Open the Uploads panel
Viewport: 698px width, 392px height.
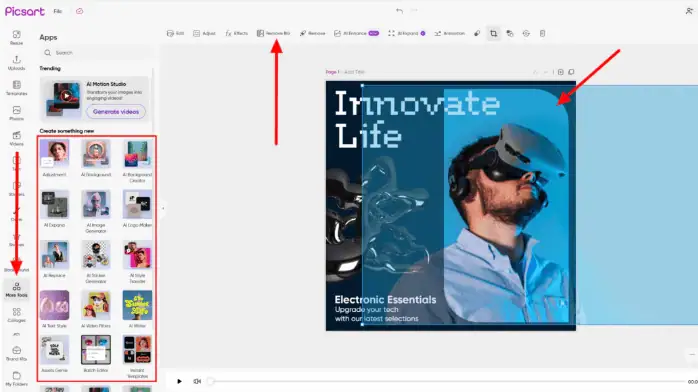(16, 63)
